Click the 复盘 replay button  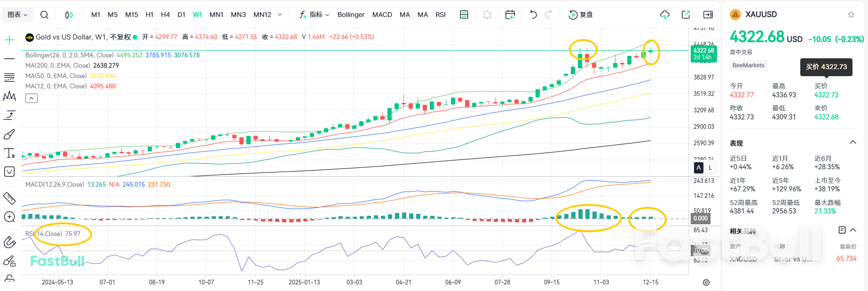tap(581, 15)
